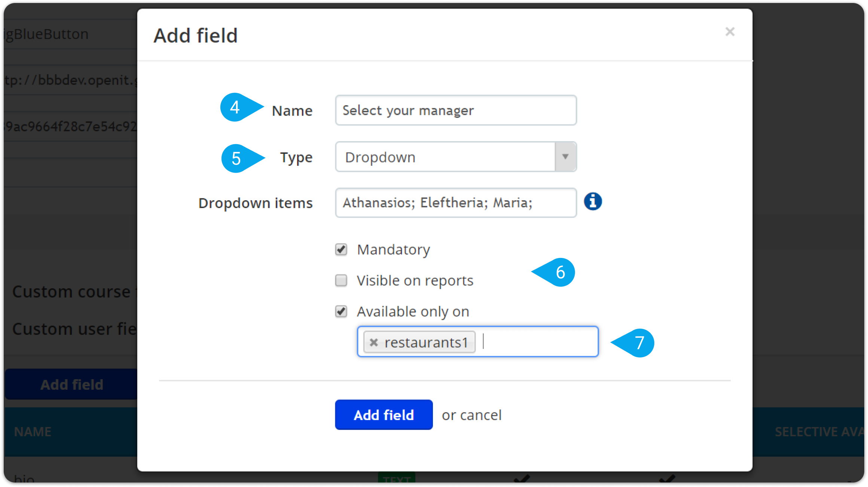Click the background page Add field button

click(71, 384)
